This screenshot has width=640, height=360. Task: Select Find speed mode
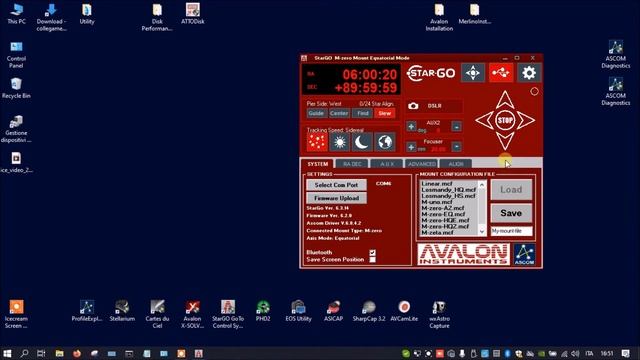pos(362,113)
